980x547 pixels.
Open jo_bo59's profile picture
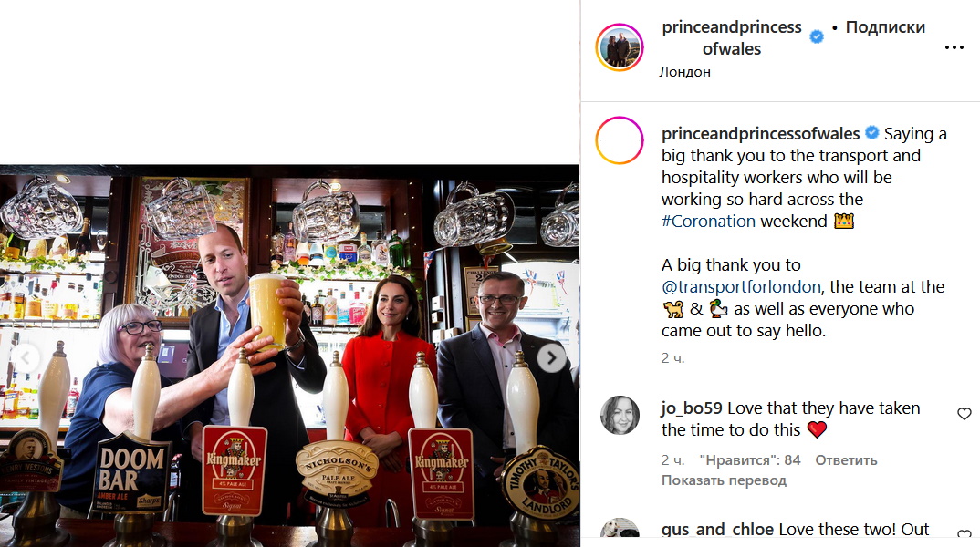[x=620, y=415]
